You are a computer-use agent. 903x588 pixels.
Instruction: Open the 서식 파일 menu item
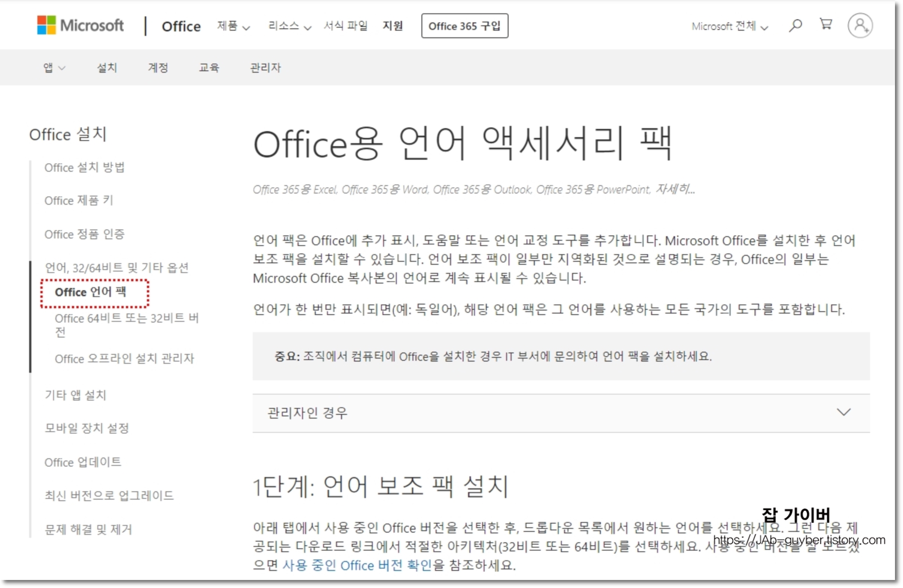tap(346, 26)
